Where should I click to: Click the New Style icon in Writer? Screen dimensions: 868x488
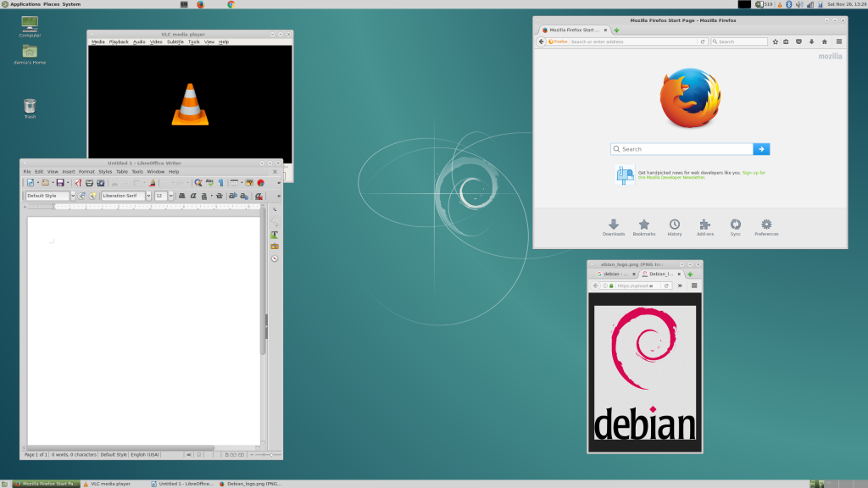(x=92, y=196)
